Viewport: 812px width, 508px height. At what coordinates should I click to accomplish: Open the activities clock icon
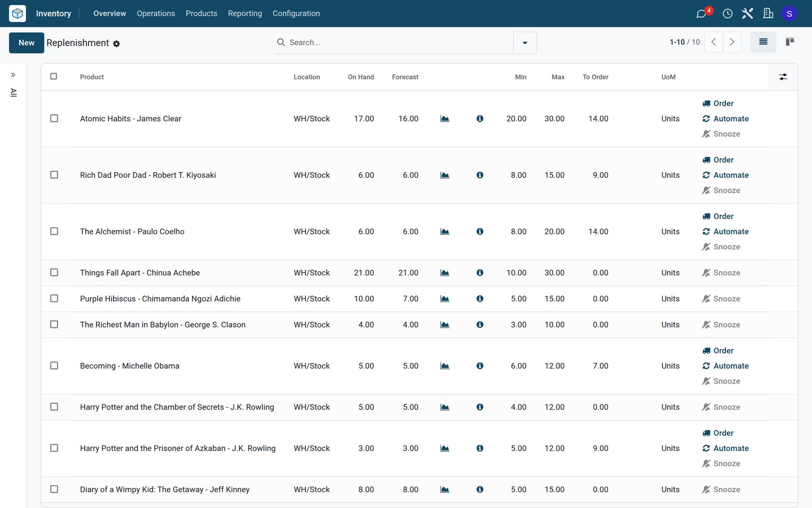pos(727,13)
